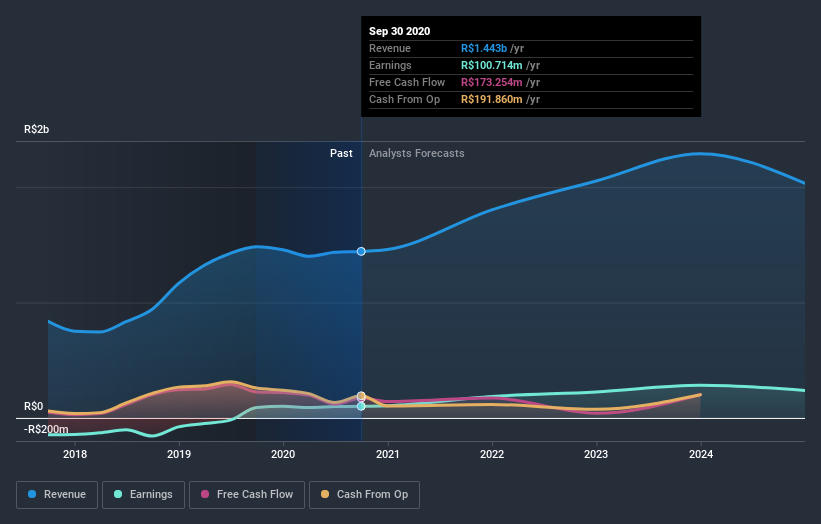
Task: Select the 2019 x-axis label
Action: click(179, 454)
